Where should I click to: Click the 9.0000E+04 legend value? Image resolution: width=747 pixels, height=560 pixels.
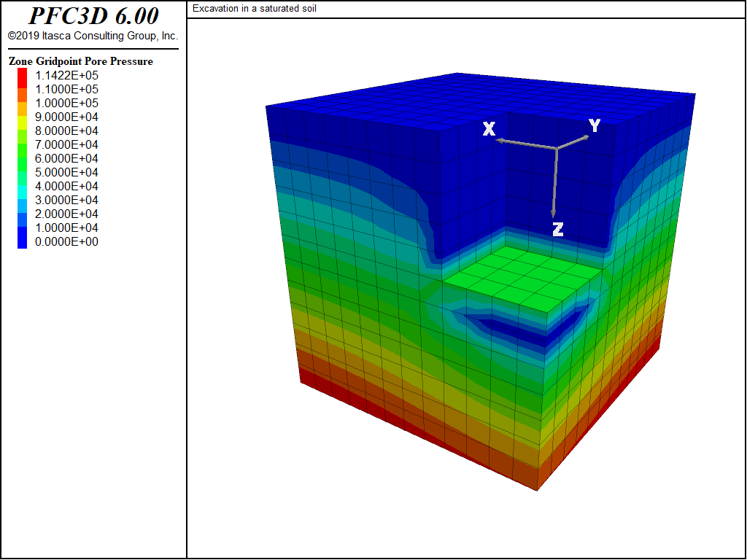66,117
